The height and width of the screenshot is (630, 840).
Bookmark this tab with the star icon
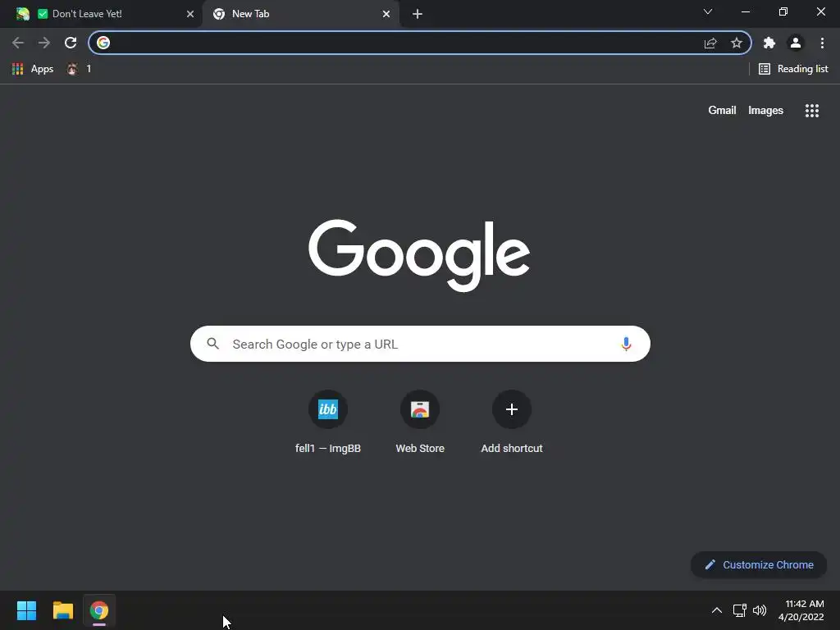click(737, 43)
